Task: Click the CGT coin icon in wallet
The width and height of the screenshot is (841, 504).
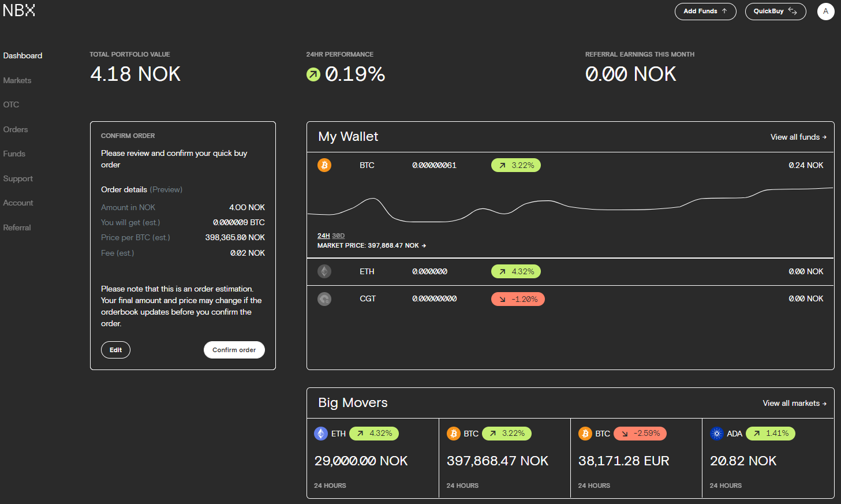Action: [x=324, y=299]
